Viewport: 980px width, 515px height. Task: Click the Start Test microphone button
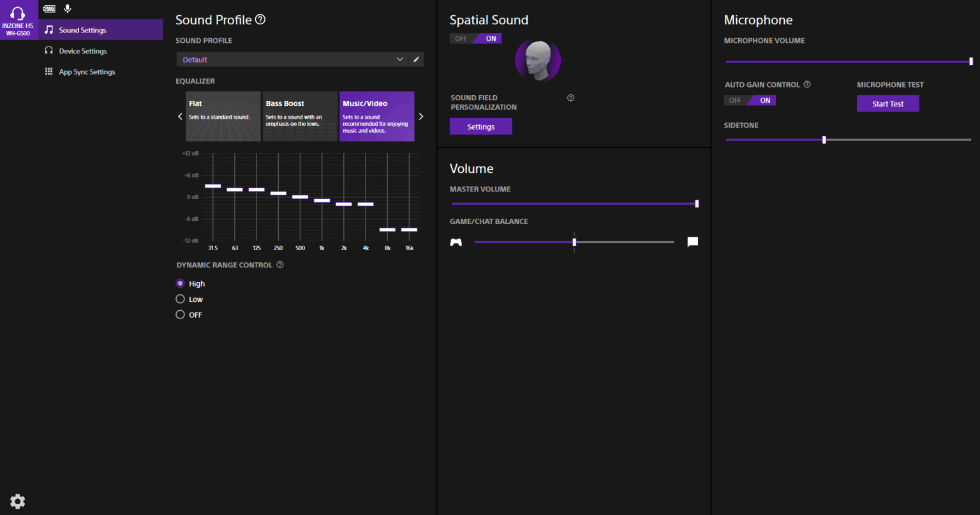(x=887, y=104)
